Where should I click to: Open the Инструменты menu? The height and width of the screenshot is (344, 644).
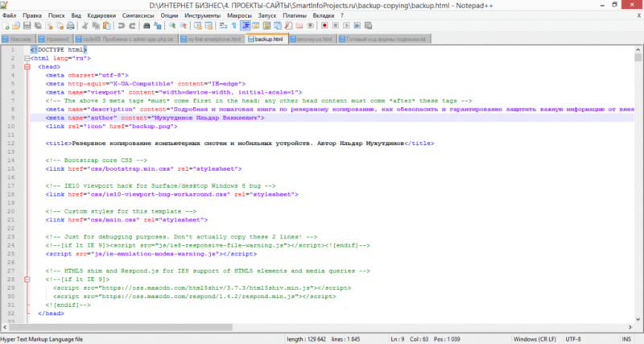[203, 15]
